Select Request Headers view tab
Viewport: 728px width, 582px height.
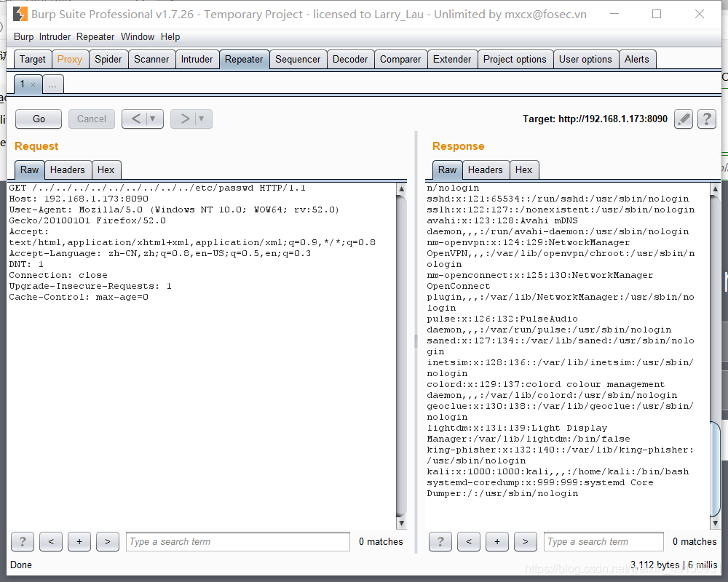click(x=67, y=170)
